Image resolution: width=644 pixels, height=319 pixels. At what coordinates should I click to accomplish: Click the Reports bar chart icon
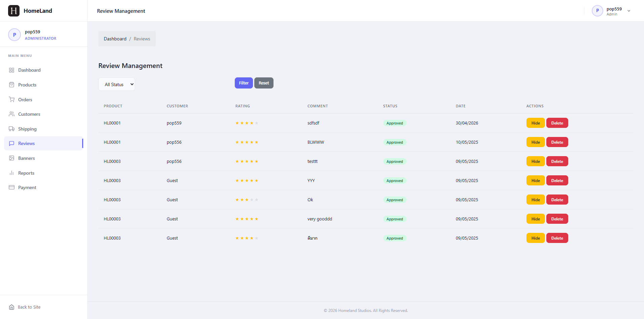tap(11, 173)
